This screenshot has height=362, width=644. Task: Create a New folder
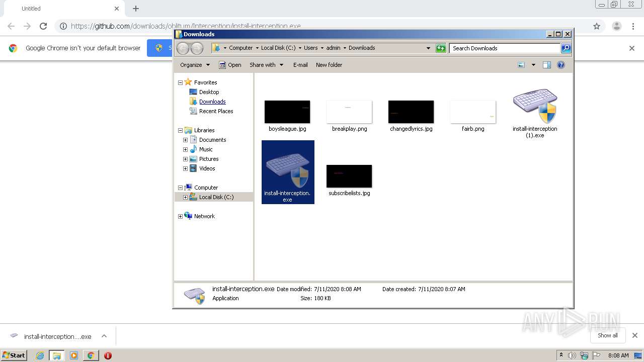pos(329,65)
